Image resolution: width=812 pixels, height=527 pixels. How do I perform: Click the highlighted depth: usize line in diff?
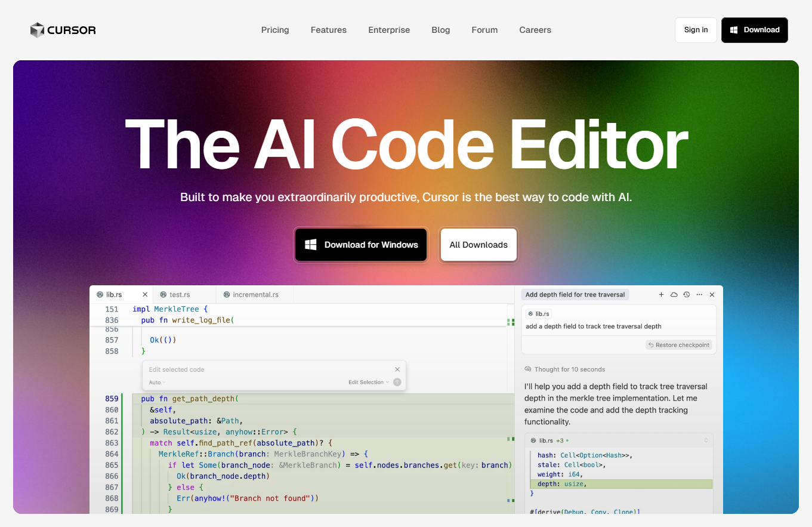click(621, 484)
